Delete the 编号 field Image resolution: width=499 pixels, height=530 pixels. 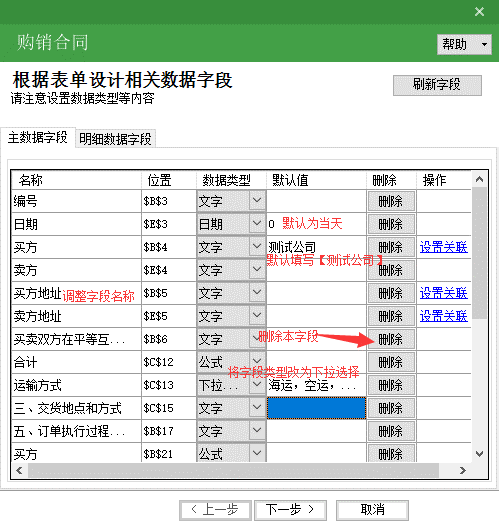[391, 201]
